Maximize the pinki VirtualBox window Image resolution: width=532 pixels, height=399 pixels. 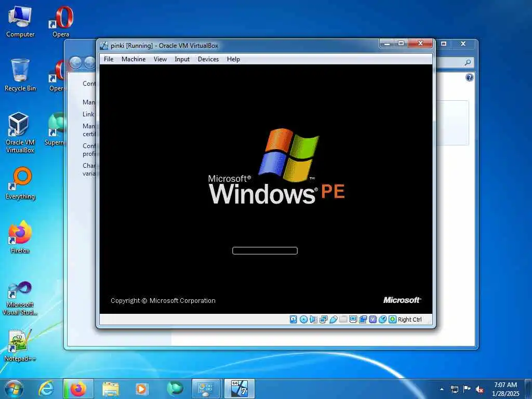[401, 44]
